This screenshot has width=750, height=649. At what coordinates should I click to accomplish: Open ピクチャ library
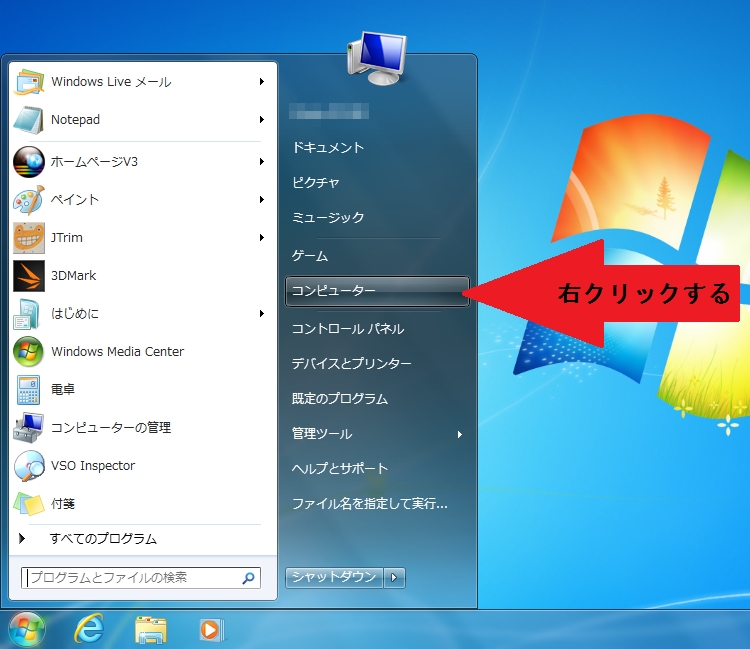(x=316, y=182)
